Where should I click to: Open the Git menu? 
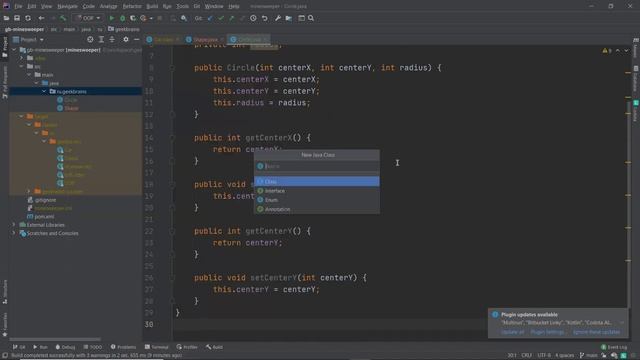[x=197, y=6]
